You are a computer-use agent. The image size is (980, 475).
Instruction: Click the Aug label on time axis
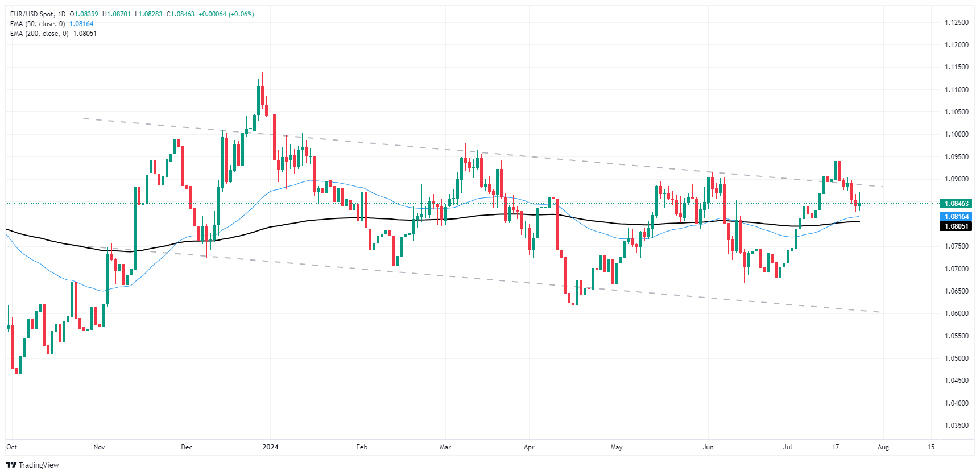883,447
